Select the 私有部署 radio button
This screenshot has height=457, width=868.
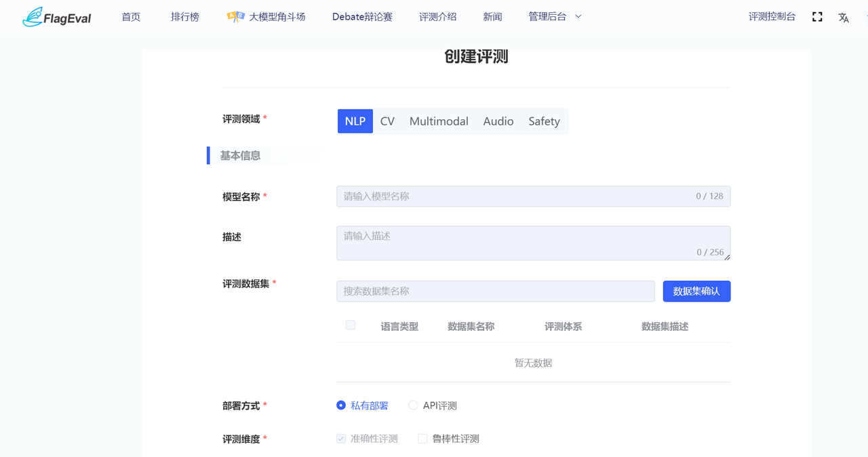[341, 405]
